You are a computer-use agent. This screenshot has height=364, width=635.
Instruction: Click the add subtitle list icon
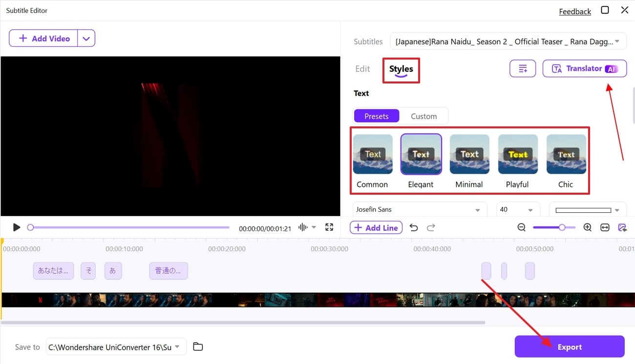[x=523, y=69]
